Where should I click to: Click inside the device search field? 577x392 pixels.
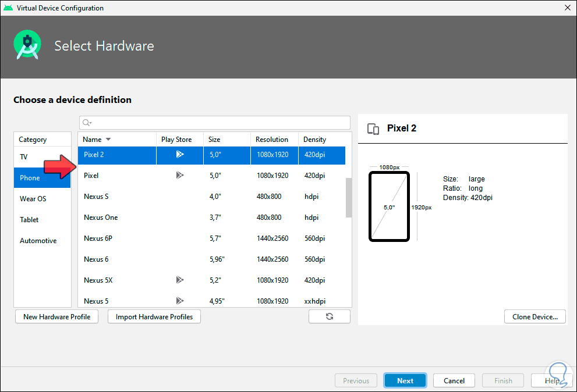click(215, 123)
